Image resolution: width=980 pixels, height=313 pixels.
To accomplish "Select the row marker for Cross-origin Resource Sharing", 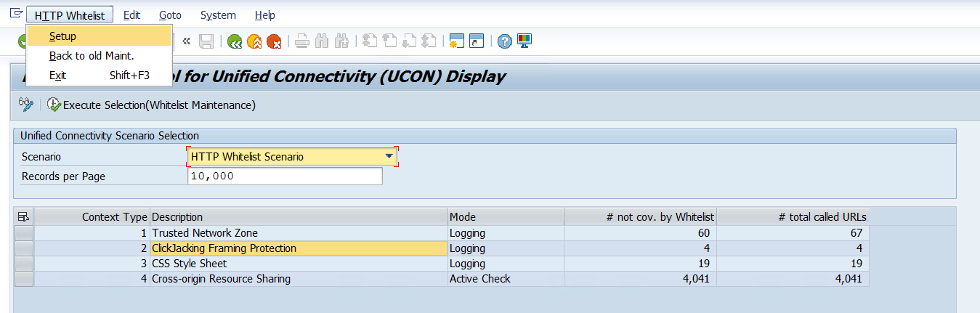I will [x=24, y=279].
